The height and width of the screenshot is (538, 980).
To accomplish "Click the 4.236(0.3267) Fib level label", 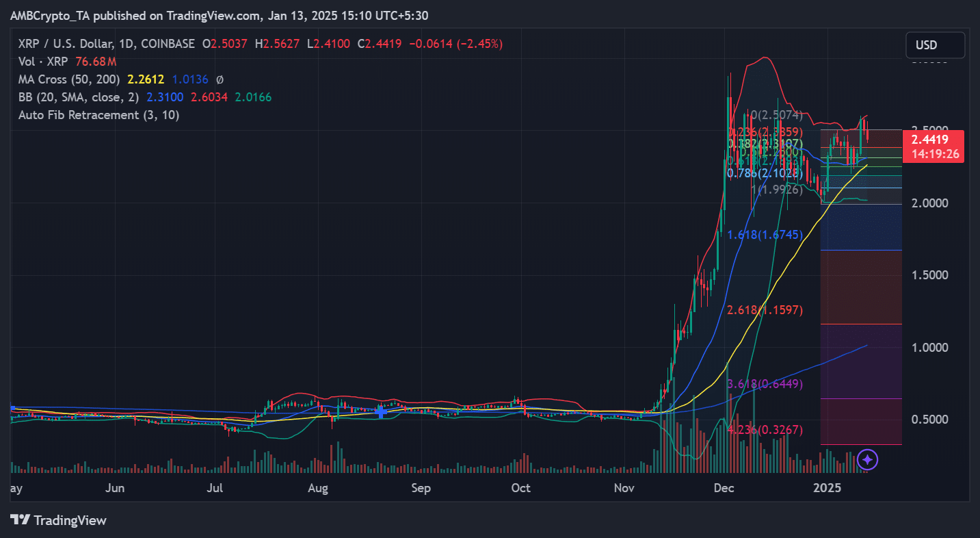I will [x=765, y=429].
